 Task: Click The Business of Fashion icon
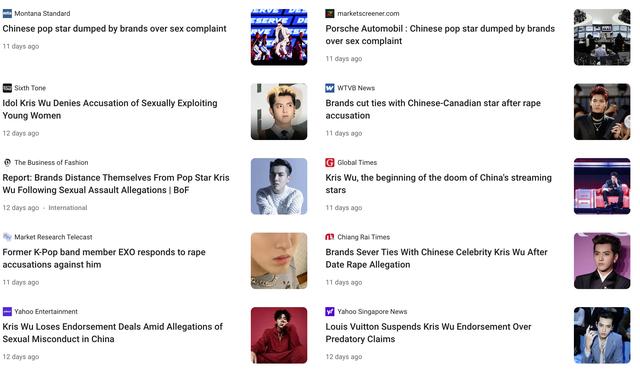pos(7,162)
